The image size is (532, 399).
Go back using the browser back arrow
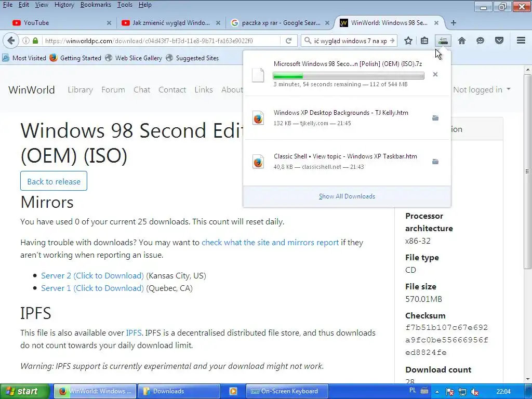(11, 41)
